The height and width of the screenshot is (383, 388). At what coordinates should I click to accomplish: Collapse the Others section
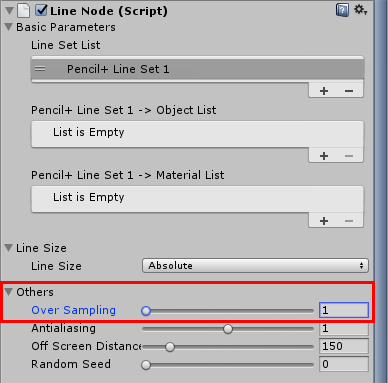[x=9, y=292]
